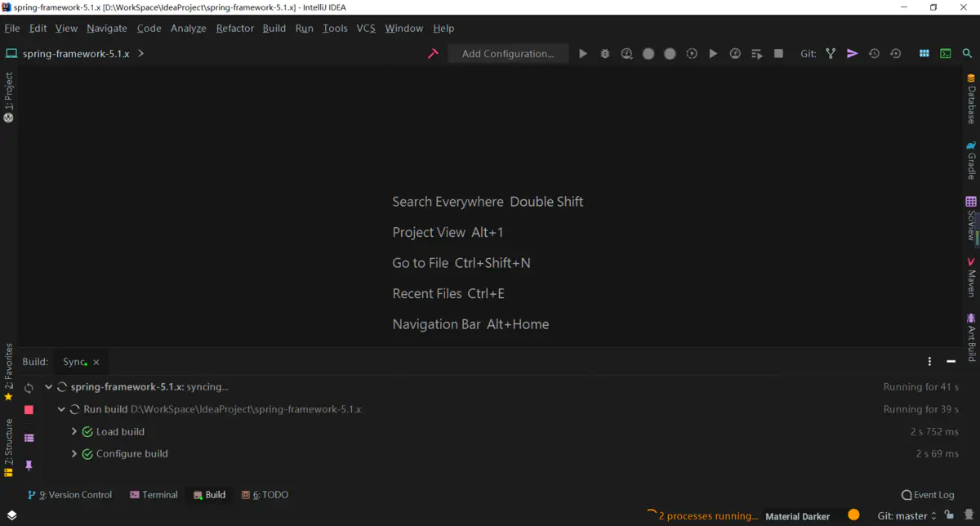Click the Profiler gauge icon in the toolbar
The height and width of the screenshot is (526, 980).
click(735, 53)
